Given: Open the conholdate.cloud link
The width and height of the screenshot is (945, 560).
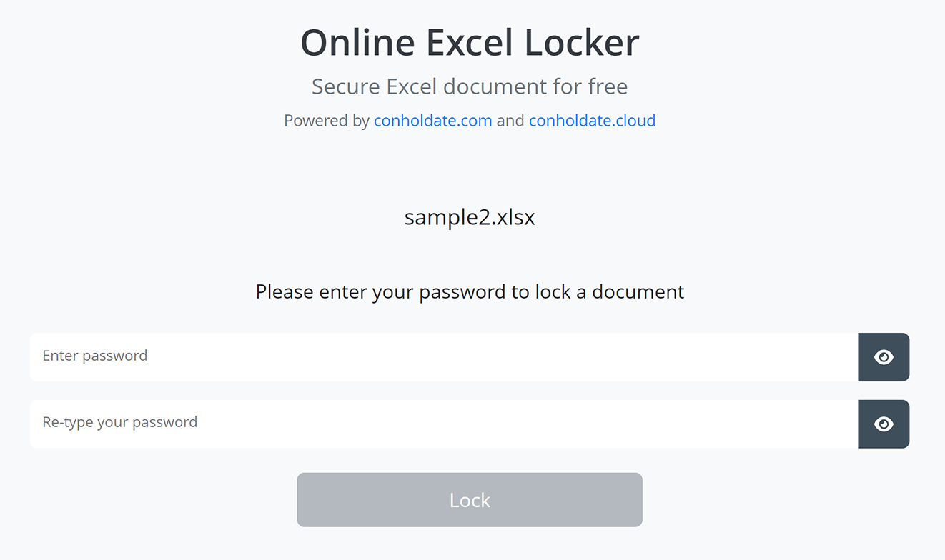Looking at the screenshot, I should pyautogui.click(x=592, y=120).
